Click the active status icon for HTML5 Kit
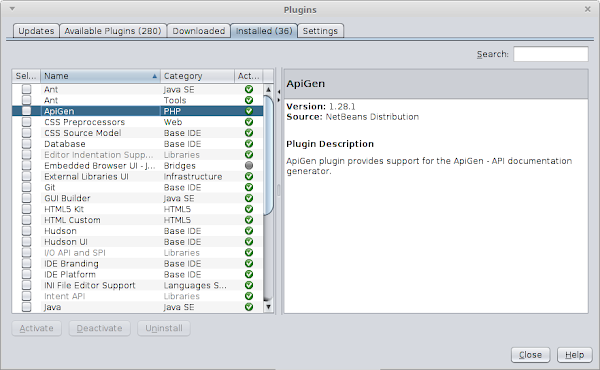 click(x=249, y=209)
